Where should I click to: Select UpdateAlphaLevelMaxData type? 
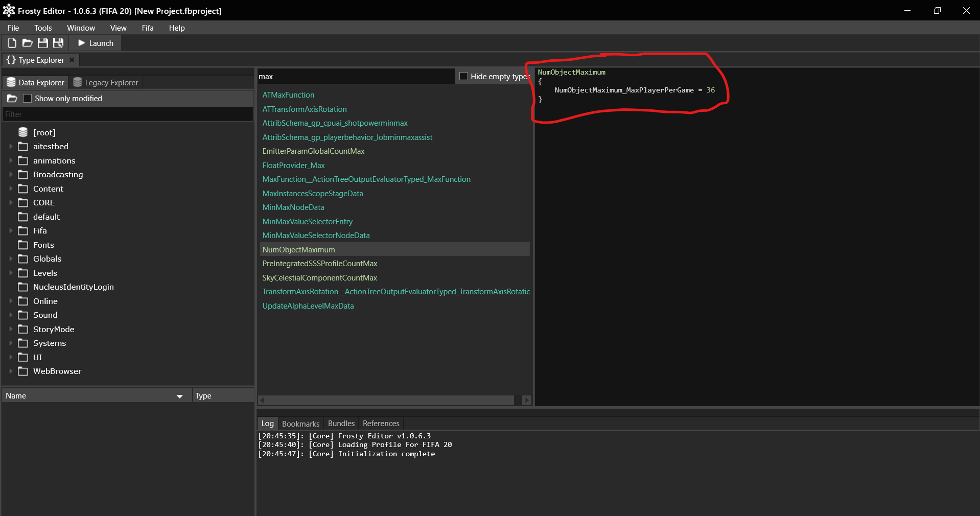(x=308, y=306)
